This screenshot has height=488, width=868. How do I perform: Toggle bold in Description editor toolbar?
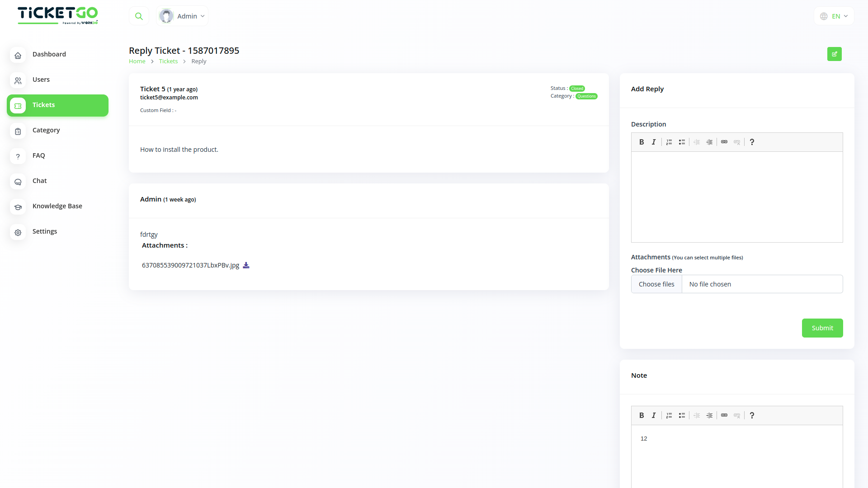[x=641, y=142]
